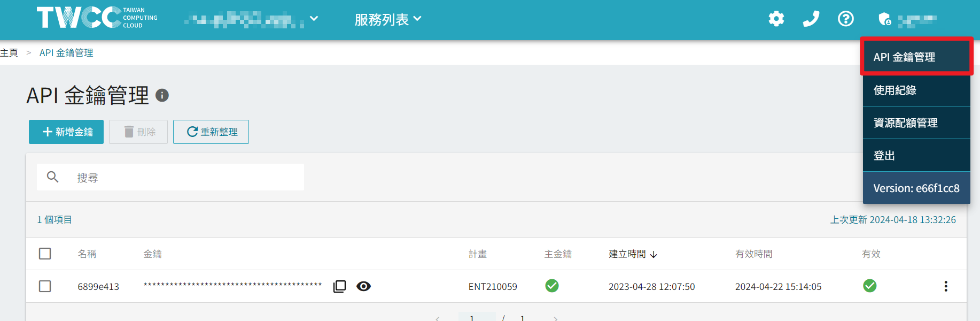Click the masked asterisk key value
The width and height of the screenshot is (980, 321).
[232, 285]
